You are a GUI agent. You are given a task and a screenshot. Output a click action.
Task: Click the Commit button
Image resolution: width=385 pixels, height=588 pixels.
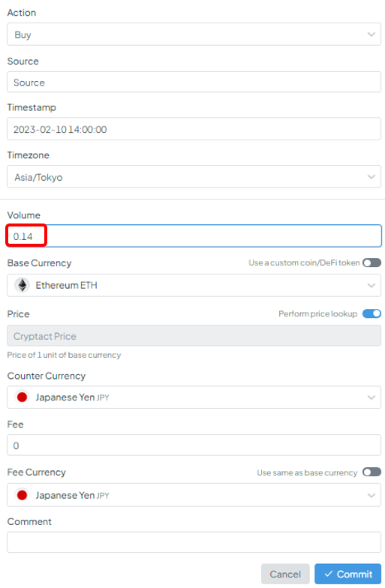[x=348, y=574]
